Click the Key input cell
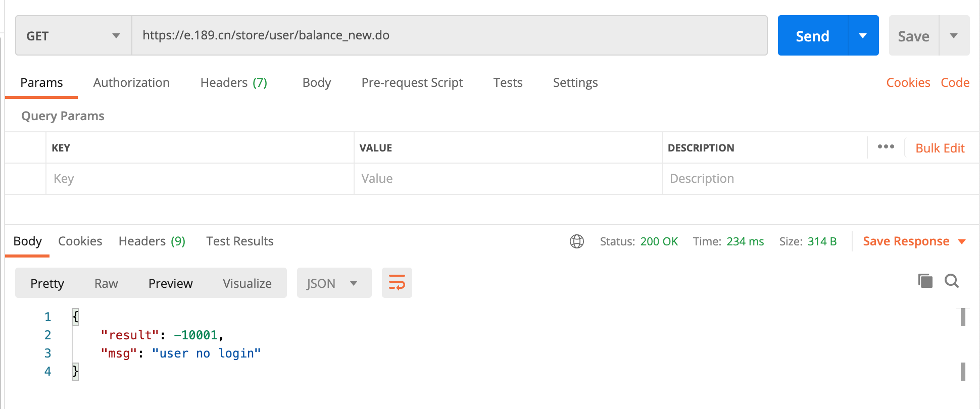Screen dimensions: 980x409 [200, 179]
